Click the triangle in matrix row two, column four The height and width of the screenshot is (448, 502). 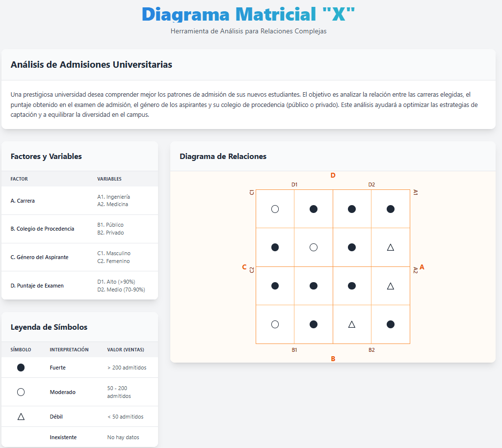[391, 247]
